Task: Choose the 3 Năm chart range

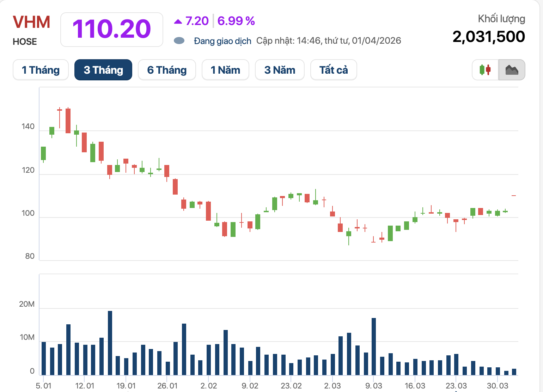Action: [x=280, y=70]
